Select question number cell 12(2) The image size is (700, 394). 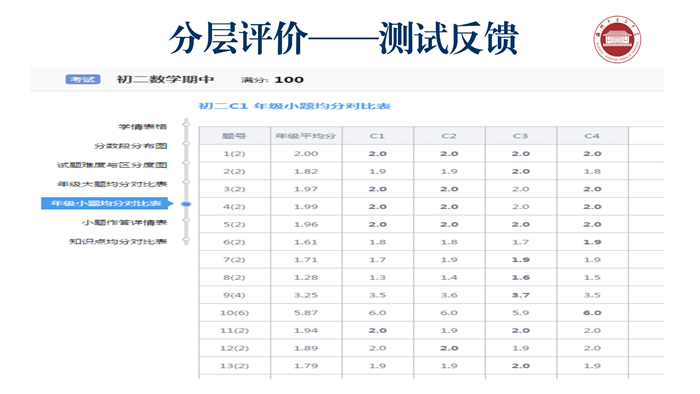pos(234,348)
